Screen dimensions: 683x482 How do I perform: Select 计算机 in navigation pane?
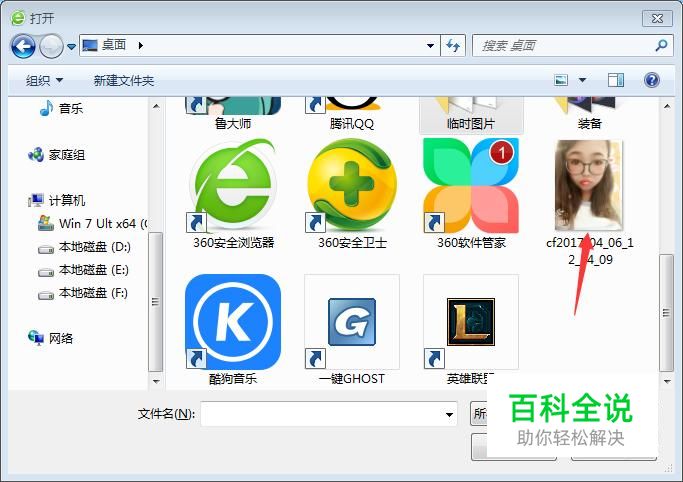[x=56, y=200]
